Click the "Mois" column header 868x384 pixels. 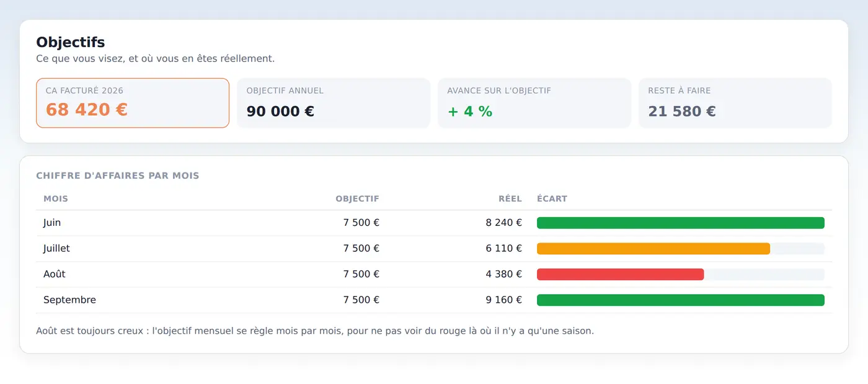pyautogui.click(x=56, y=199)
